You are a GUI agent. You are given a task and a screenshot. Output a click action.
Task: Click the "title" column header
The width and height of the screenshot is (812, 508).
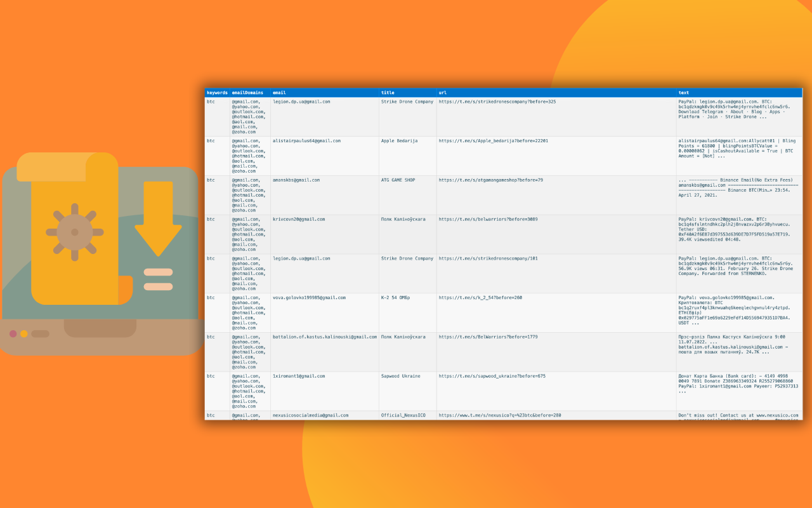408,93
